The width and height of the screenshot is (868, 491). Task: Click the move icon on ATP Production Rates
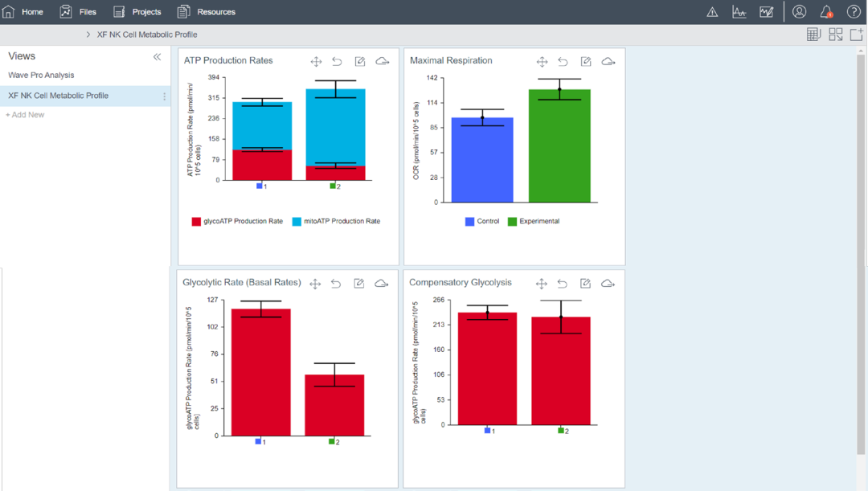click(316, 62)
